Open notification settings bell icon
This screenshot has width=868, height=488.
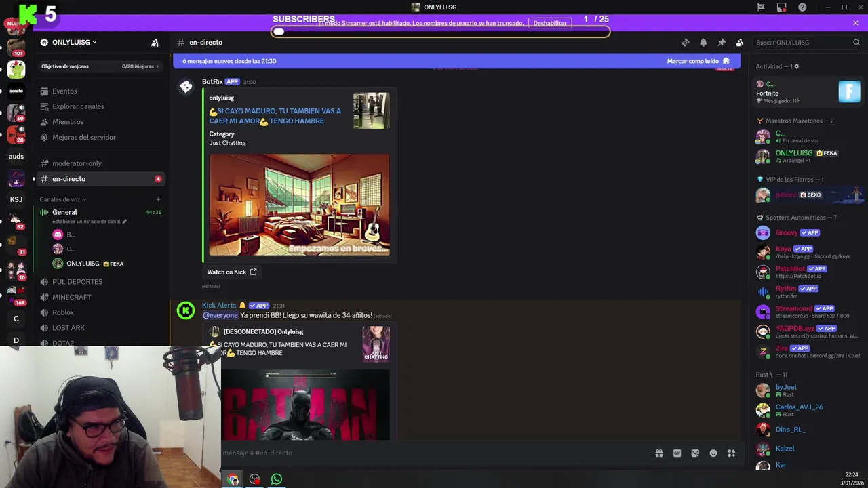[703, 42]
